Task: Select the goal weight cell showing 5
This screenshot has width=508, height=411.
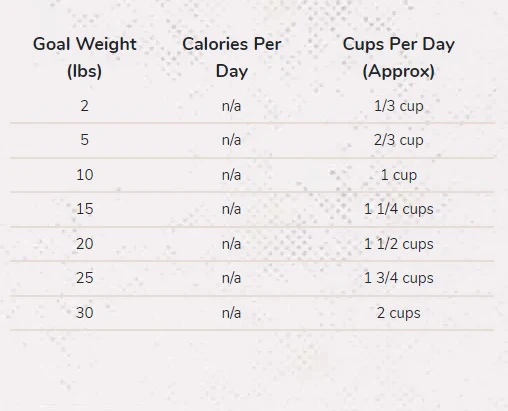Action: pos(85,140)
